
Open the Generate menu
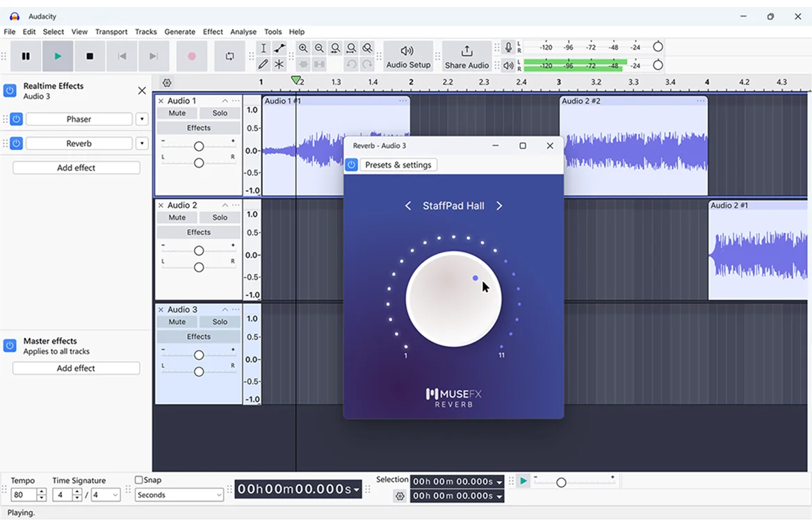pyautogui.click(x=179, y=31)
